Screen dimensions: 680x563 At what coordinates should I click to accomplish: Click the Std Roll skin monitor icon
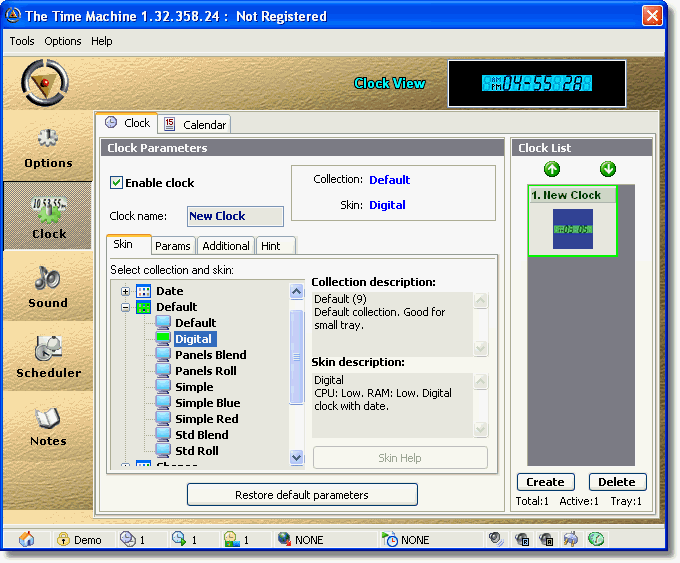coord(163,450)
